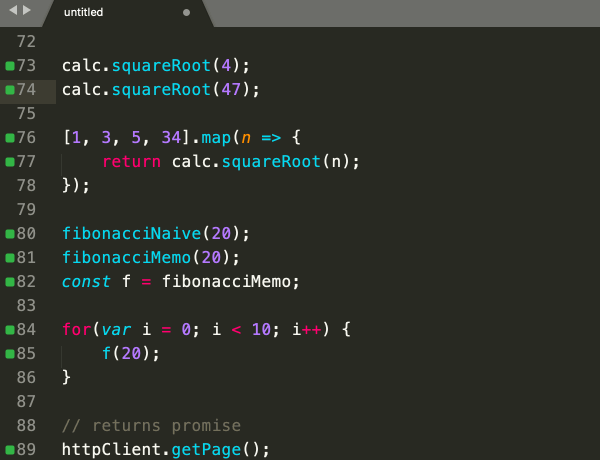The image size is (600, 460).
Task: Click green gutter marker on line 76
Action: point(10,138)
